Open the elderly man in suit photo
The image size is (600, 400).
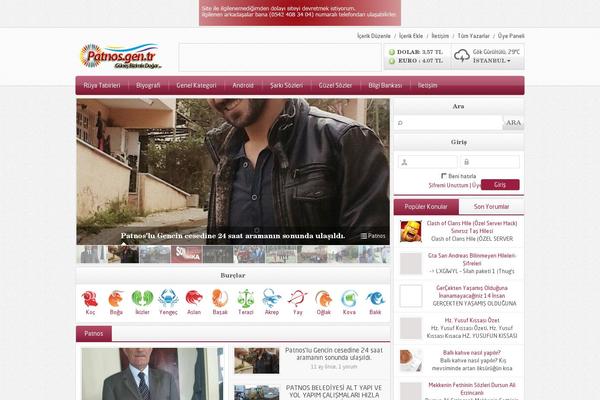tap(152, 374)
